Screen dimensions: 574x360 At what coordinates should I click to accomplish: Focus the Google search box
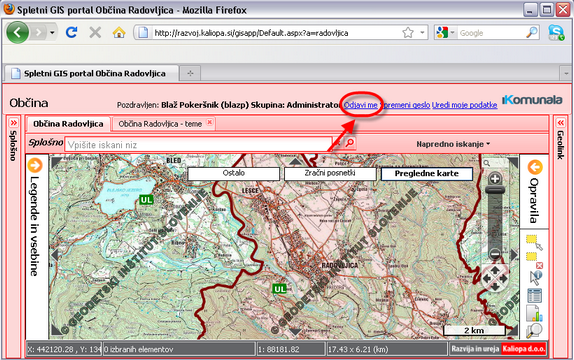491,33
